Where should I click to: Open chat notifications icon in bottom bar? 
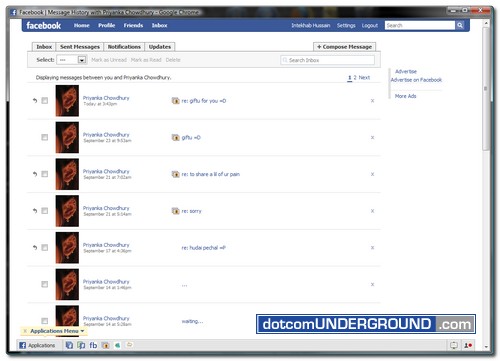coord(454,345)
